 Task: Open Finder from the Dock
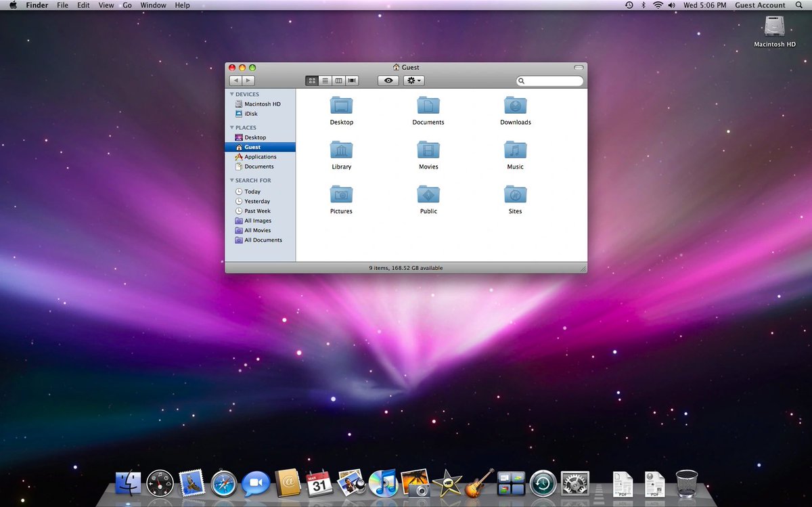coord(129,483)
